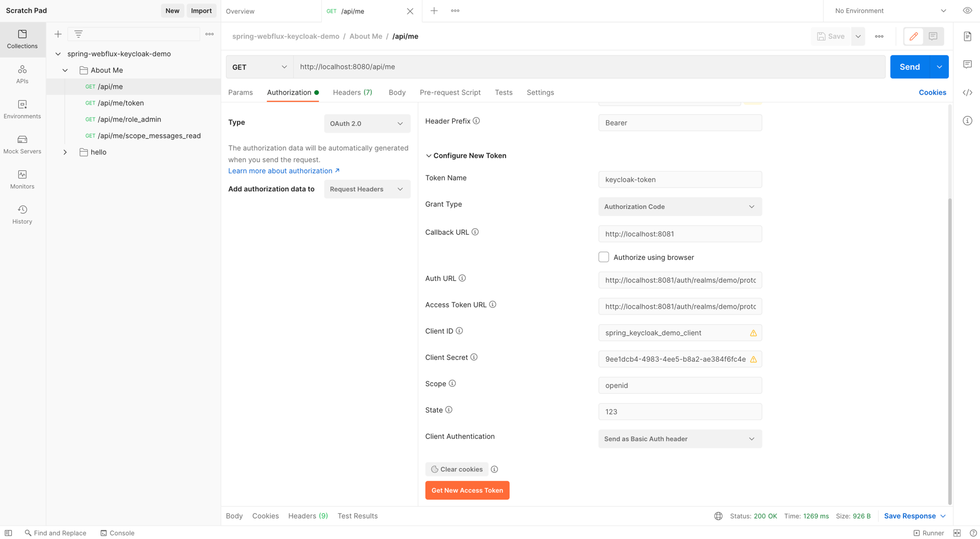Switch to the Headers (7) request tab

tap(352, 92)
